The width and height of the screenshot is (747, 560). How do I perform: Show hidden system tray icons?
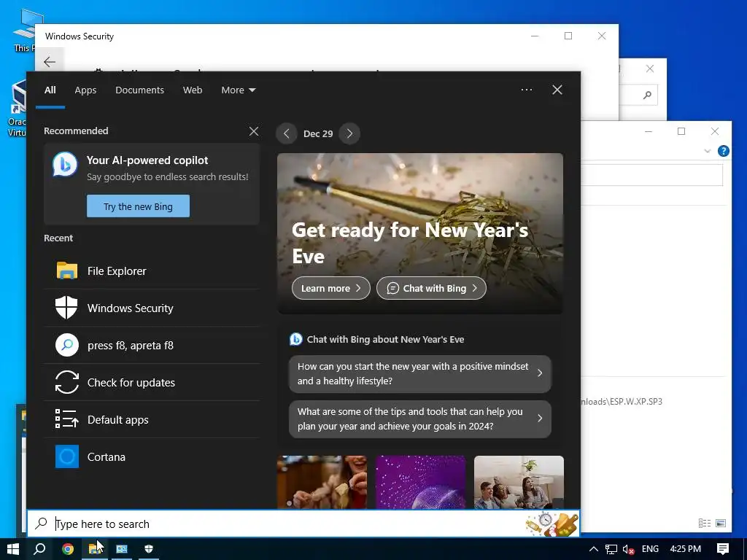[x=594, y=549]
